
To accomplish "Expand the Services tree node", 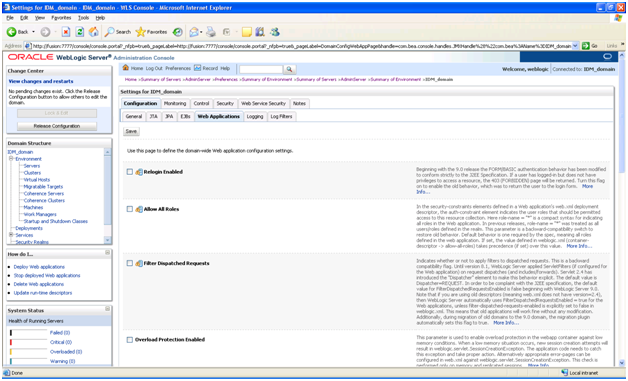I will (12, 235).
